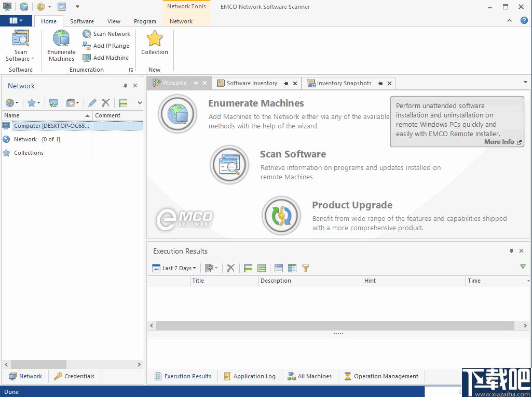Open the All Machines bottom tab
Viewport: 532px width, 397px height.
pos(309,376)
